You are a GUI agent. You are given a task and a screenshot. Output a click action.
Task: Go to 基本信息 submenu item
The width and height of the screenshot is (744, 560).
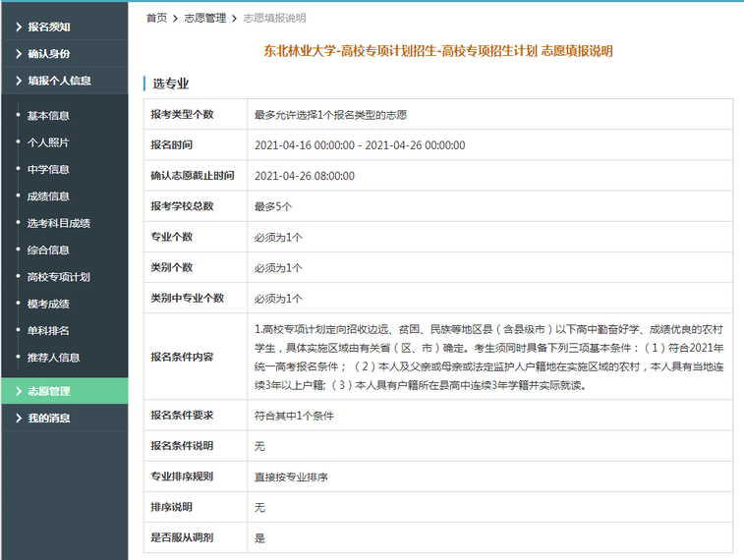click(48, 116)
